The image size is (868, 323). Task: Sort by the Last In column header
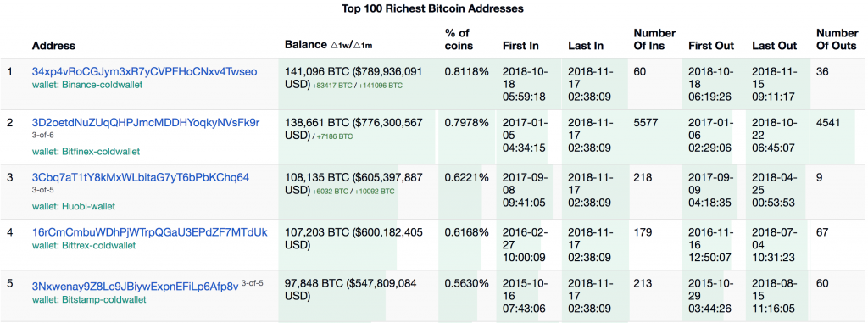tap(586, 46)
